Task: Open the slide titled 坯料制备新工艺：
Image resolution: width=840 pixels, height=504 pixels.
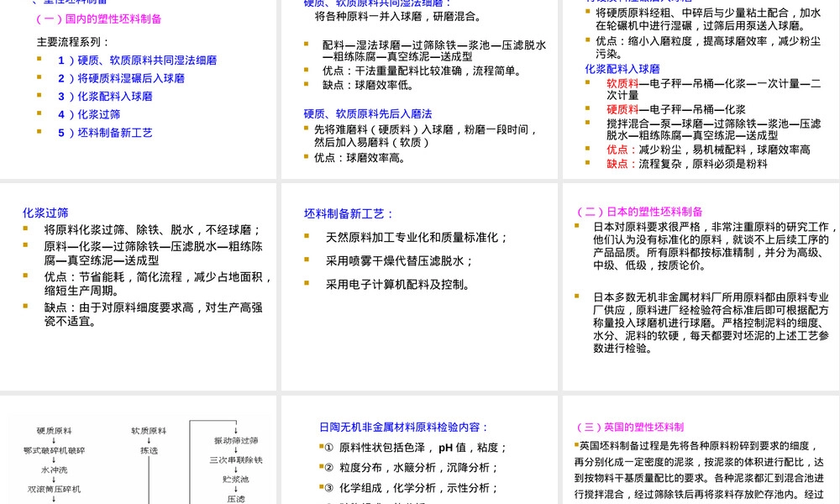Action: click(419, 286)
